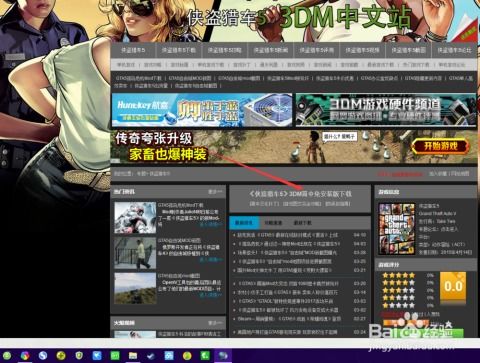Click the yellow-green circular taskbar icon with plus
480x363 pixels.
(61, 356)
